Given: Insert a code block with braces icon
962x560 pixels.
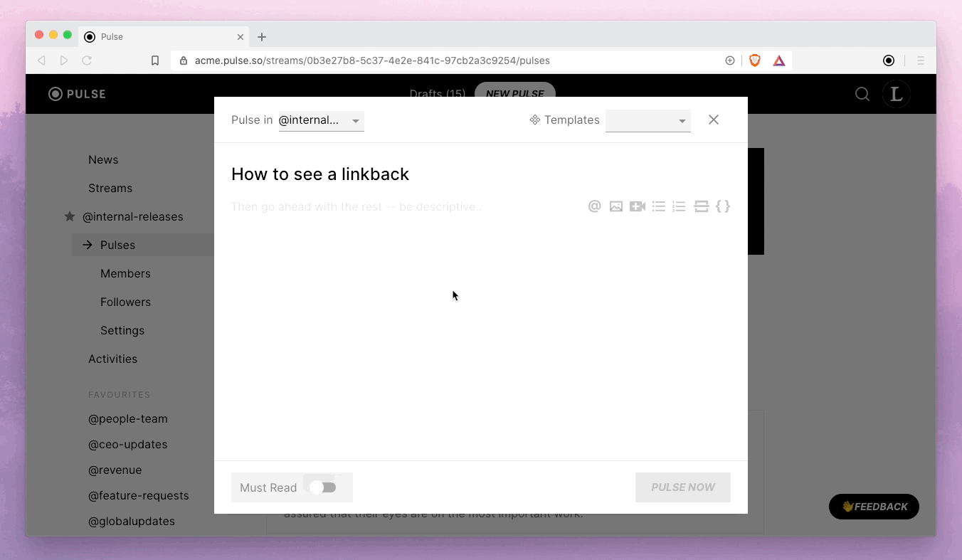Looking at the screenshot, I should click(723, 206).
